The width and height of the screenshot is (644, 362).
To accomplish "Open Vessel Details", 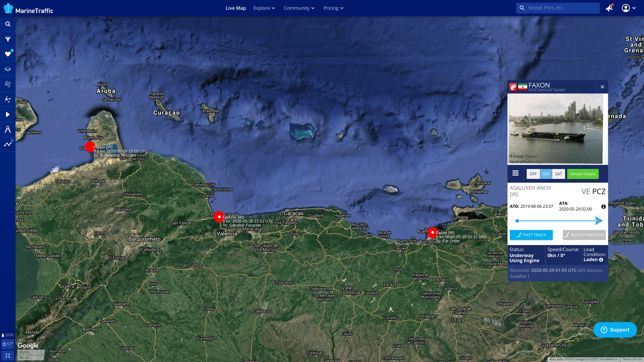I will point(583,174).
